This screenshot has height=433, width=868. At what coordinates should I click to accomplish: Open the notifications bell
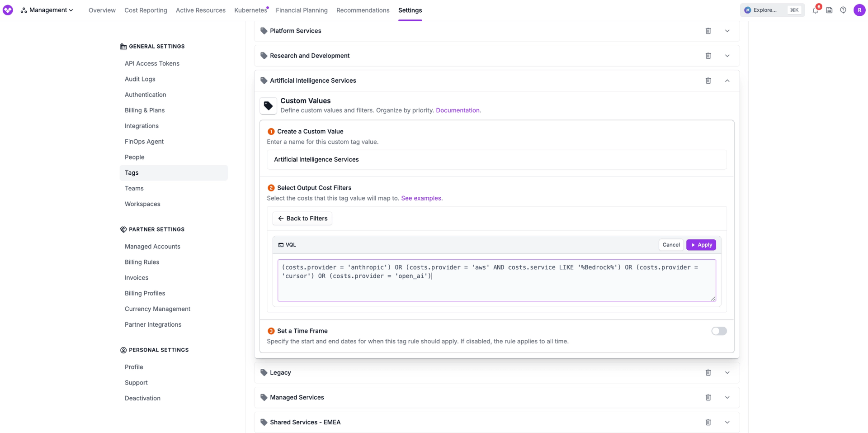click(815, 10)
